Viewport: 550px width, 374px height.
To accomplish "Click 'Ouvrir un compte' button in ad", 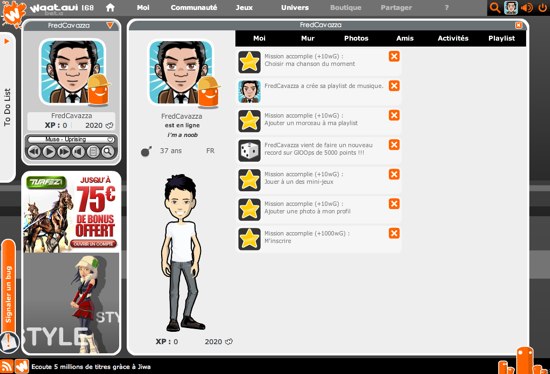I will coord(93,244).
